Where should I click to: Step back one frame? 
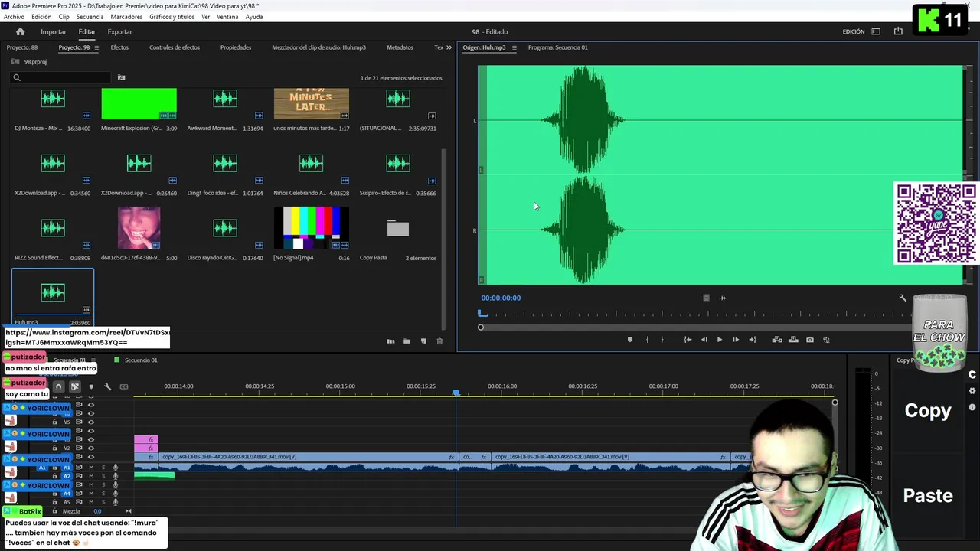pyautogui.click(x=704, y=340)
